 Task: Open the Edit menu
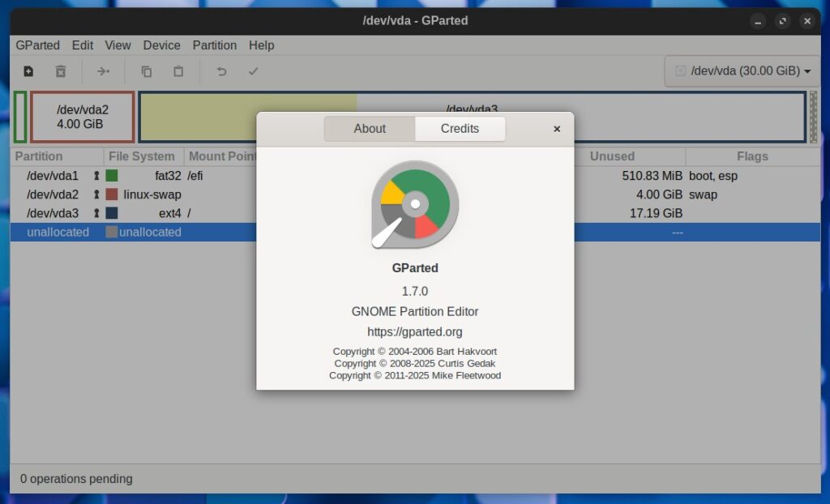83,45
